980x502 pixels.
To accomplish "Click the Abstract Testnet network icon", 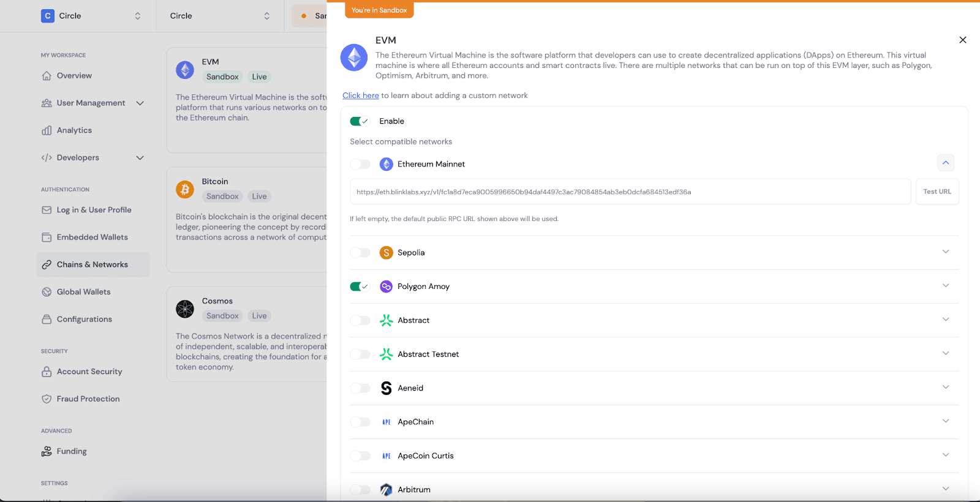I will click(x=386, y=354).
